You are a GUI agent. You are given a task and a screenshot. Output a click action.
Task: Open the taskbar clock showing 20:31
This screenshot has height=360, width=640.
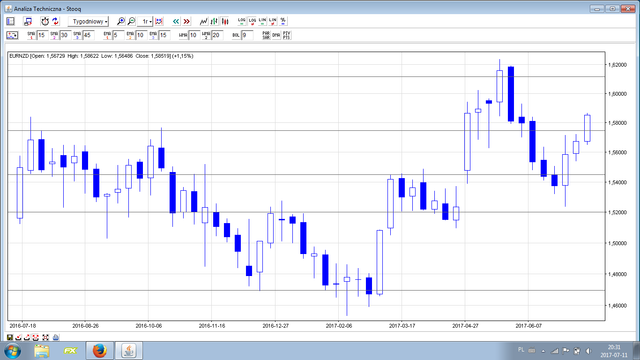click(x=613, y=351)
